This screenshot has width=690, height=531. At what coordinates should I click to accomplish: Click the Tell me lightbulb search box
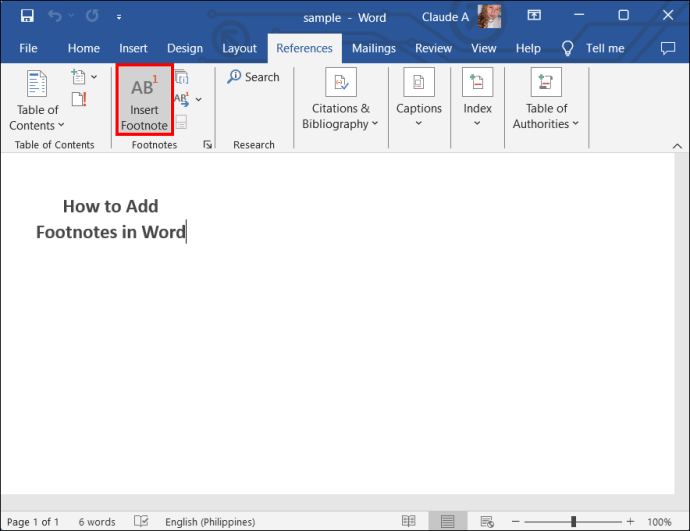[593, 48]
